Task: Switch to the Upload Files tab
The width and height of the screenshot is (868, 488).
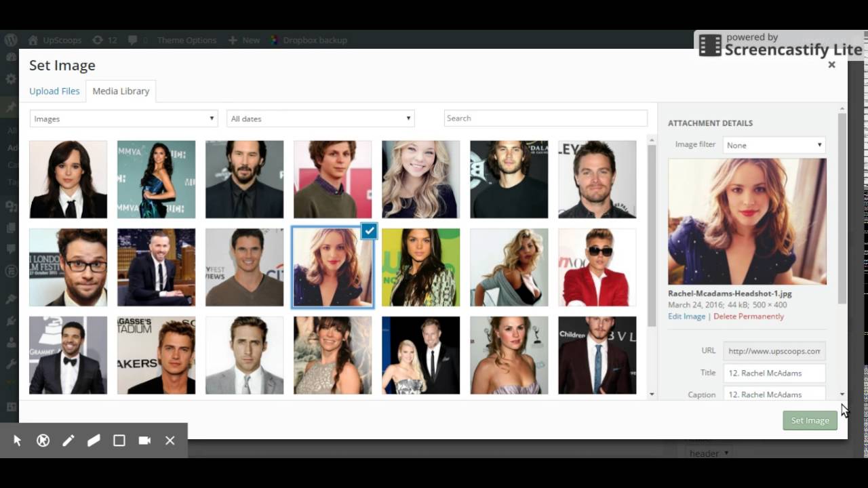Action: [54, 91]
